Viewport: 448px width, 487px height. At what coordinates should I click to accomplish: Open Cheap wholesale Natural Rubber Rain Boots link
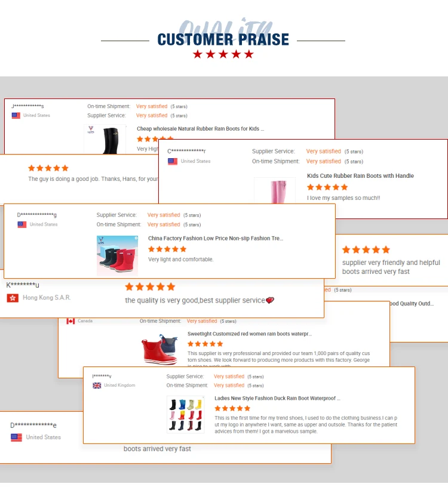point(200,129)
